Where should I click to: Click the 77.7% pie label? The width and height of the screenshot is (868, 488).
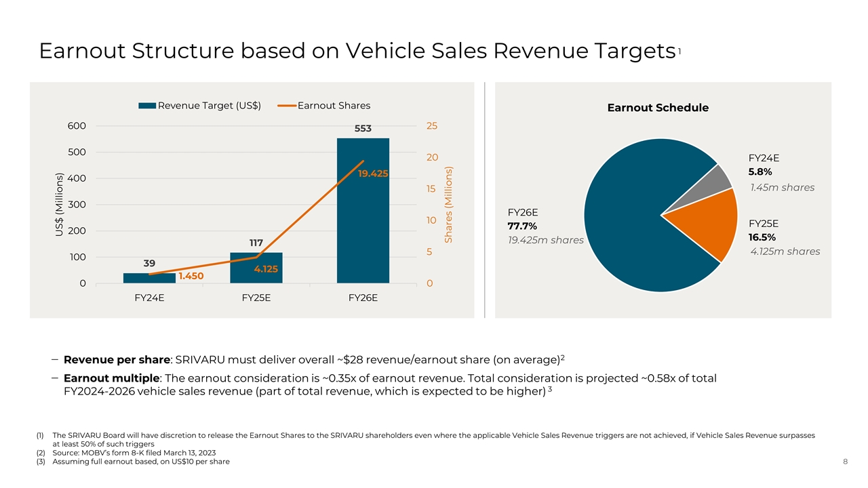[522, 226]
